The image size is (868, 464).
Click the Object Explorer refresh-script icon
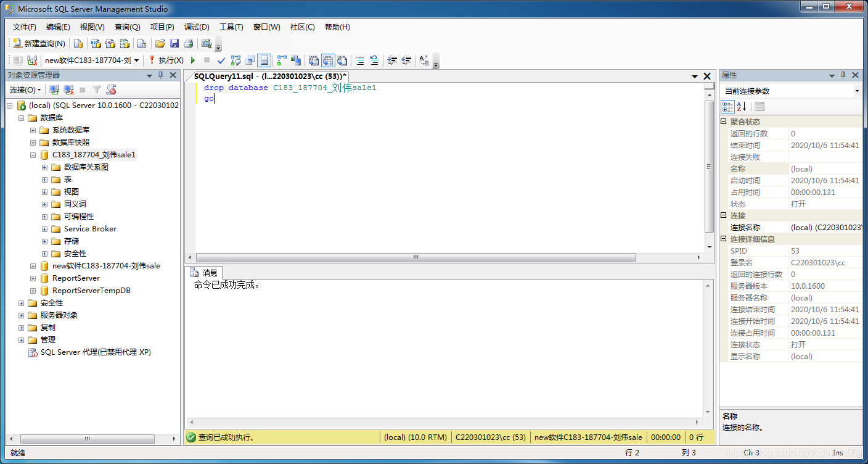point(111,90)
